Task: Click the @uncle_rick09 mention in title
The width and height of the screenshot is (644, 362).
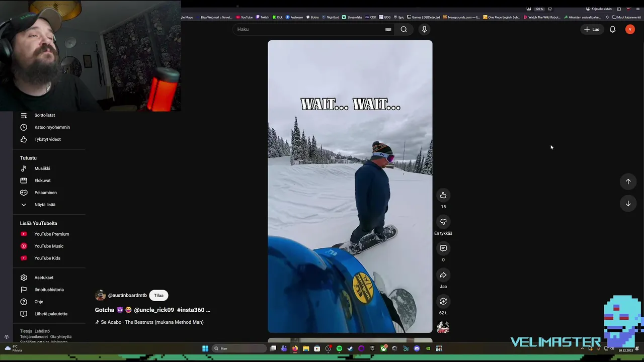Action: (x=154, y=310)
